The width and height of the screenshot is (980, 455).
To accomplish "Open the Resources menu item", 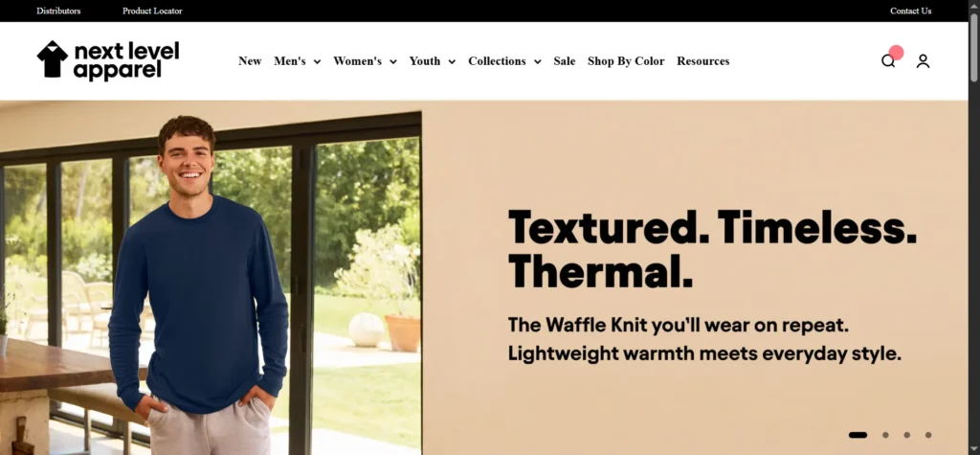I will (x=703, y=60).
